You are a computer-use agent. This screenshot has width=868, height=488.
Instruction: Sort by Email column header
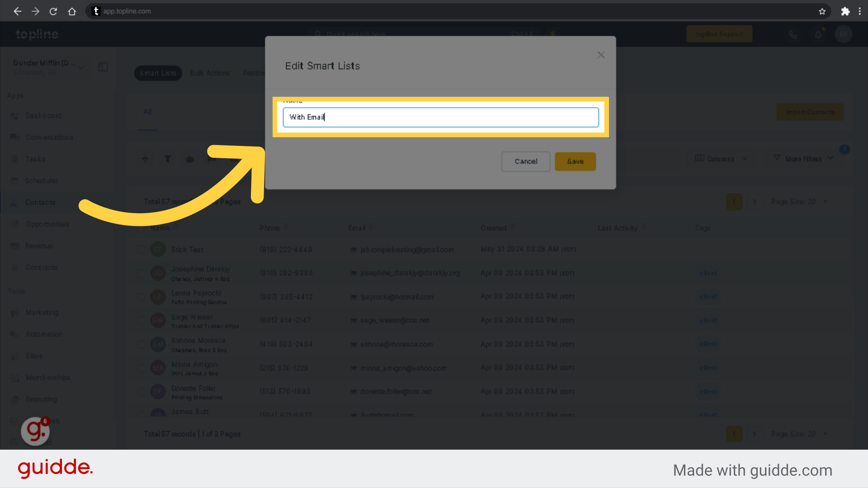point(361,228)
